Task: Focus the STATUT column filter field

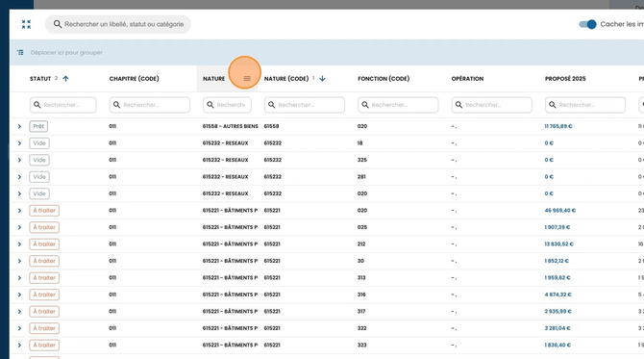Action: (63, 105)
